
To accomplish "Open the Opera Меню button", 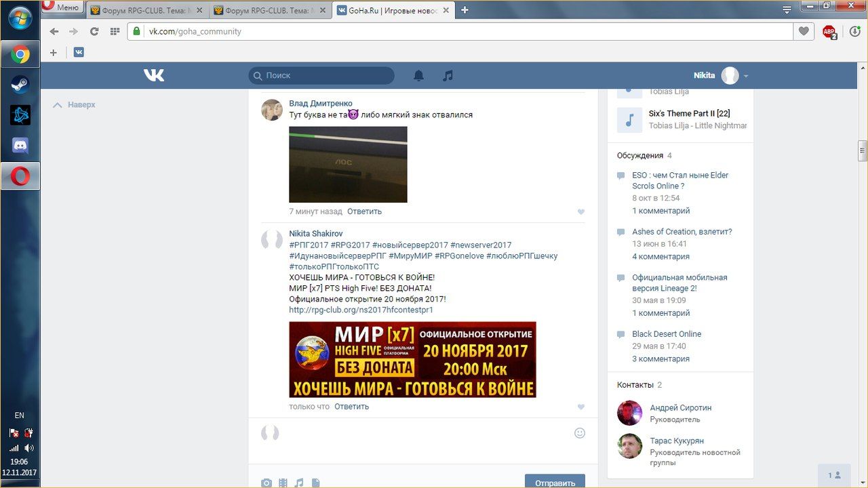I will point(62,7).
